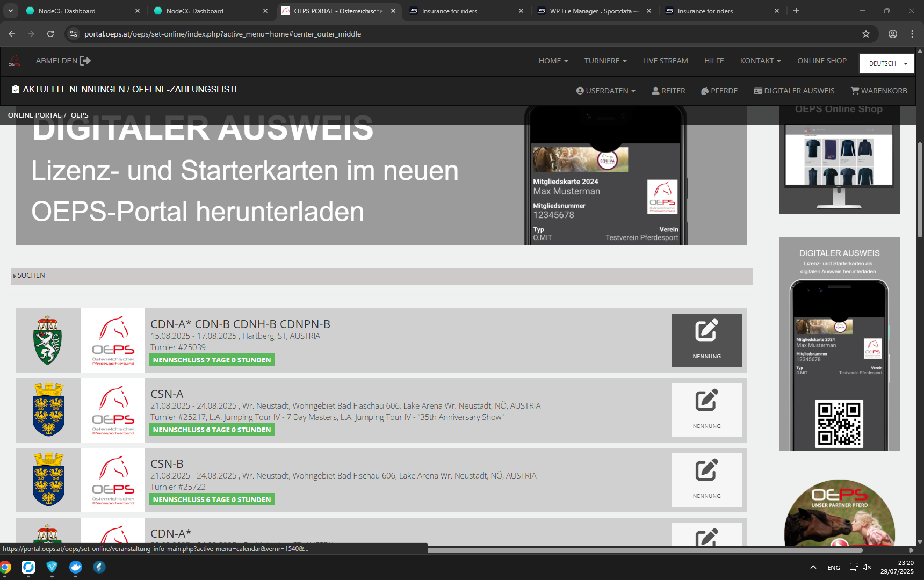This screenshot has width=924, height=580.
Task: Click OEPS breadcrumb
Action: tap(80, 115)
